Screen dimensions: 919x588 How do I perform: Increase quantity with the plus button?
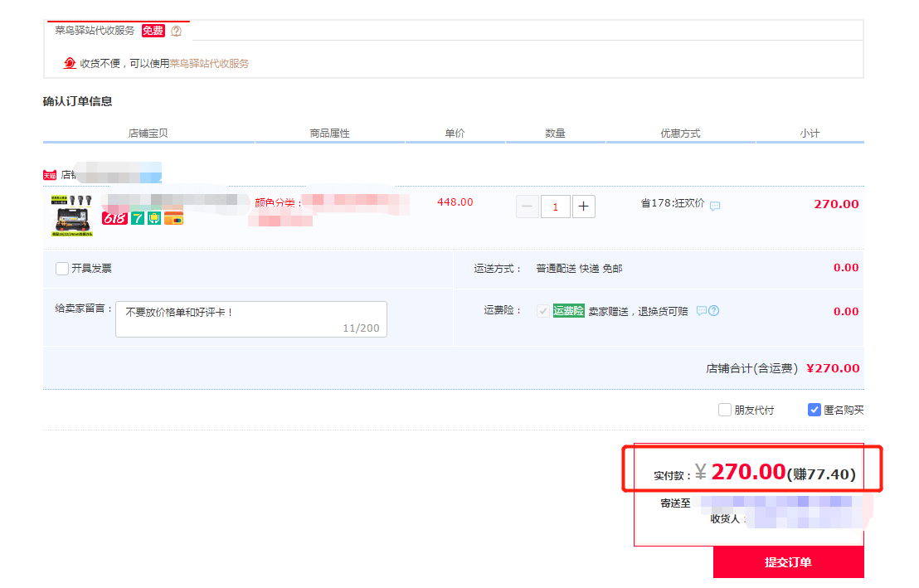pos(584,207)
